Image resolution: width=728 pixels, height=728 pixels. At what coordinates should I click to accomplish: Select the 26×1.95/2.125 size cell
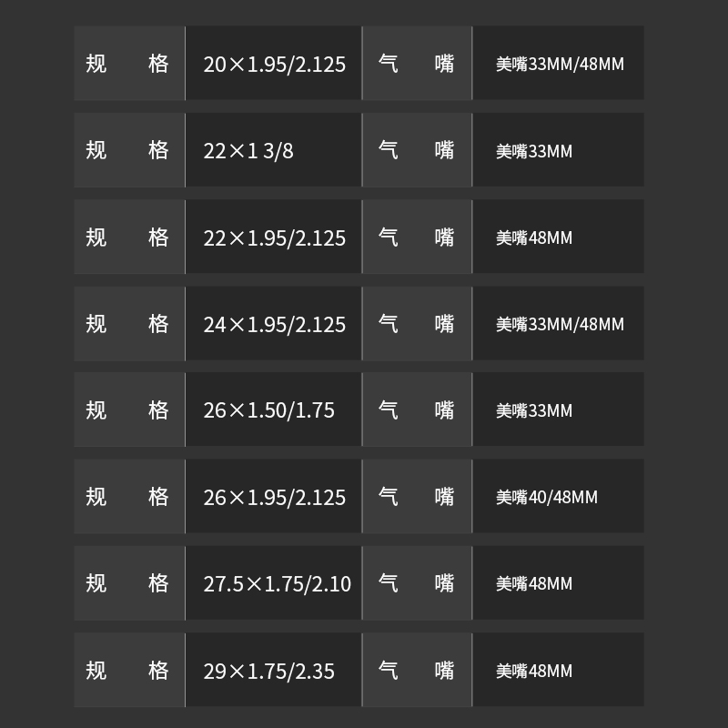274,497
